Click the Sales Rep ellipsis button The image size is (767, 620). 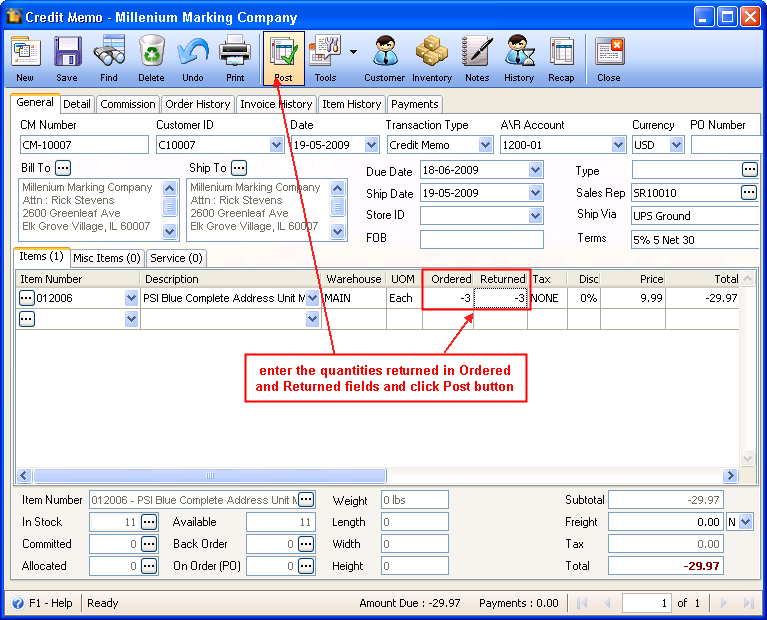[x=749, y=192]
